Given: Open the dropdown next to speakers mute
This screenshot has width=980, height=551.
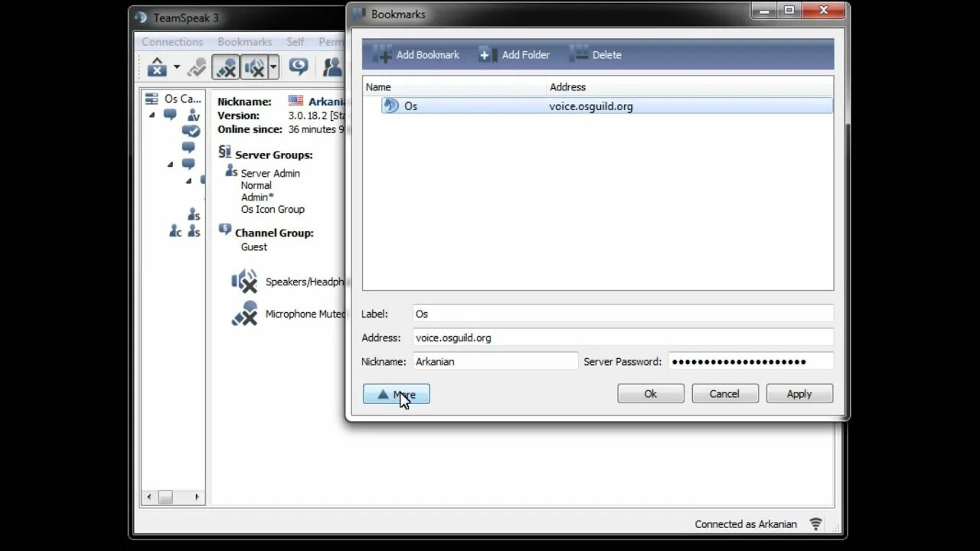Looking at the screenshot, I should point(273,67).
